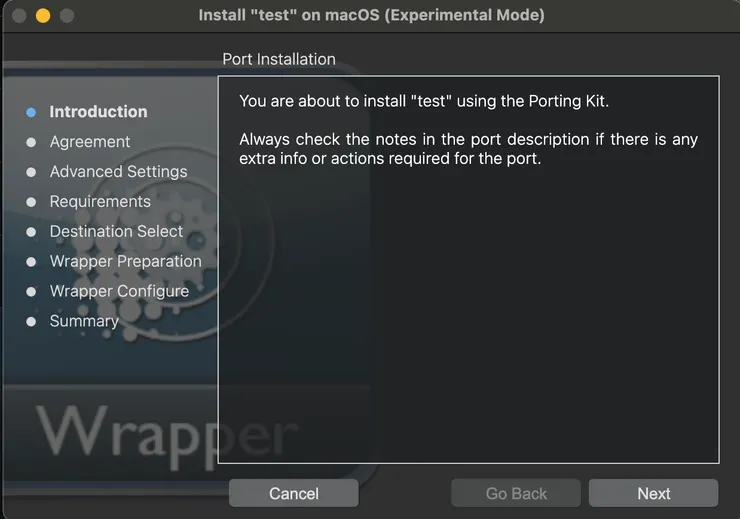Image resolution: width=740 pixels, height=519 pixels.
Task: Click the Port Installation heading
Action: 279,60
